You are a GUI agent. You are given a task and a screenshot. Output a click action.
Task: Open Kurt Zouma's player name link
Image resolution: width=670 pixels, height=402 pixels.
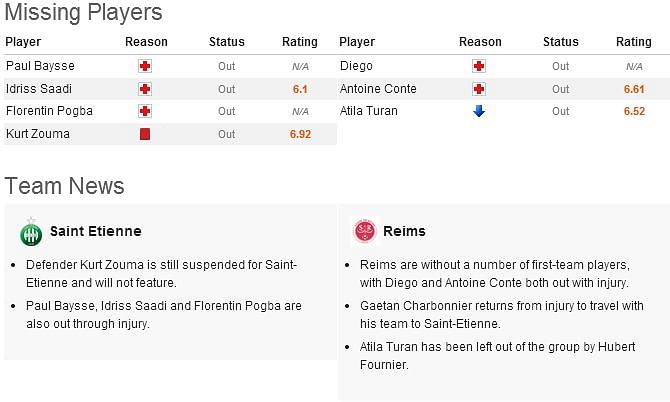pos(38,134)
